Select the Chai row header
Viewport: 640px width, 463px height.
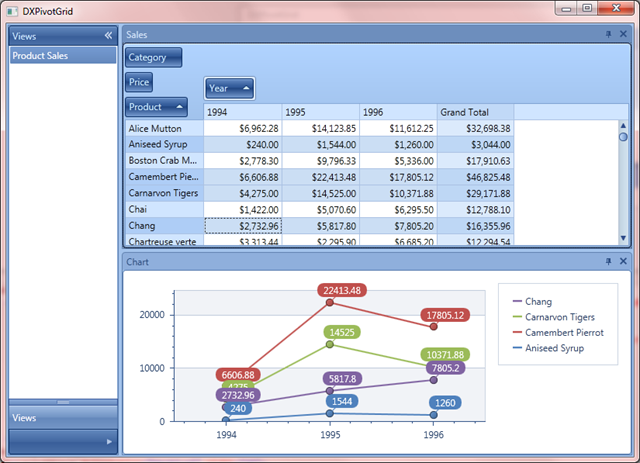(164, 210)
